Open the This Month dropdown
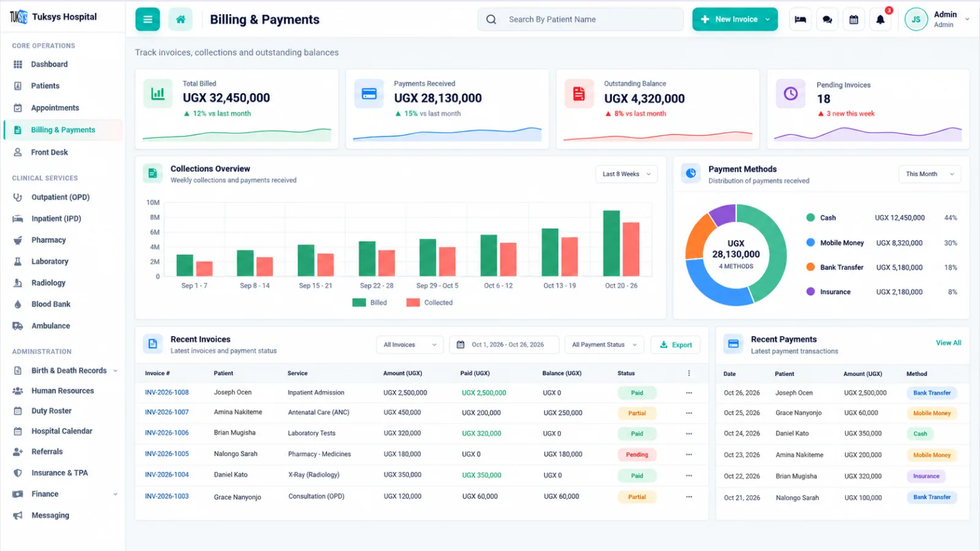 [x=930, y=174]
